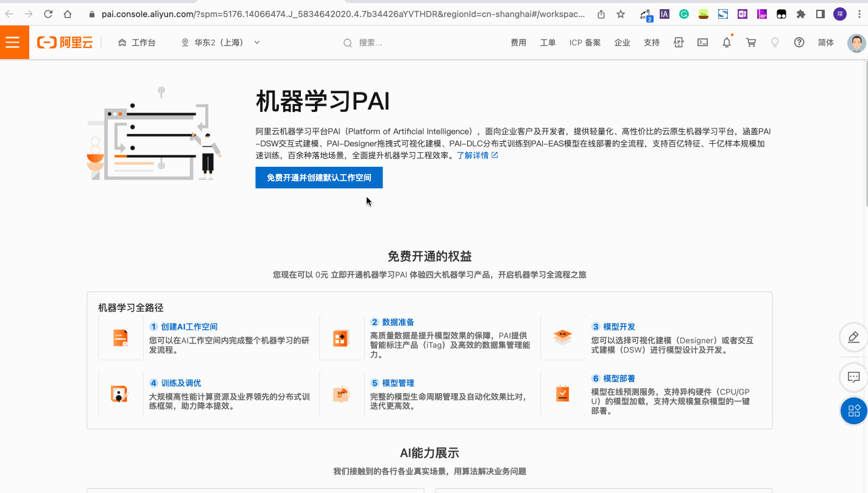
Task: Click the 模型部署 step icon
Action: (563, 394)
